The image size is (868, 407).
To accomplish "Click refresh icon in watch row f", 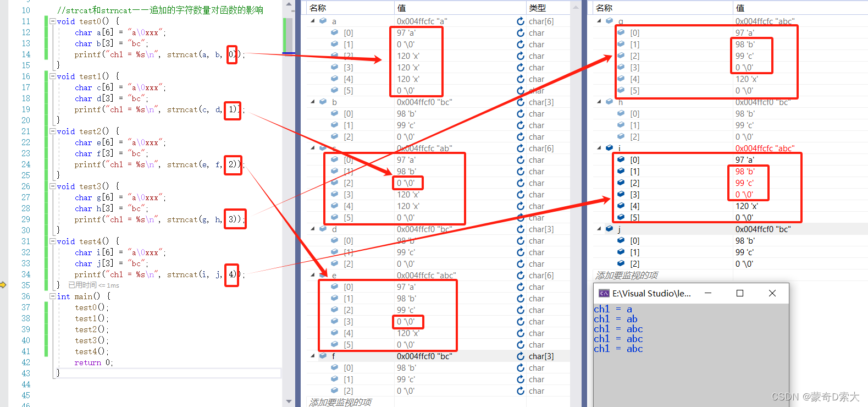I will click(520, 356).
